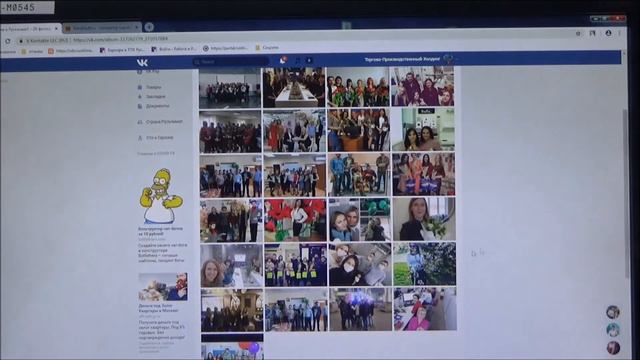Open the photo of green plants outdoors
640x360 pixels.
click(424, 264)
